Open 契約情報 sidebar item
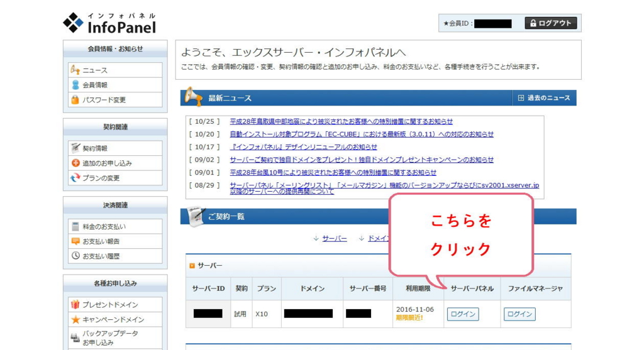This screenshot has width=644, height=350. pos(115,148)
